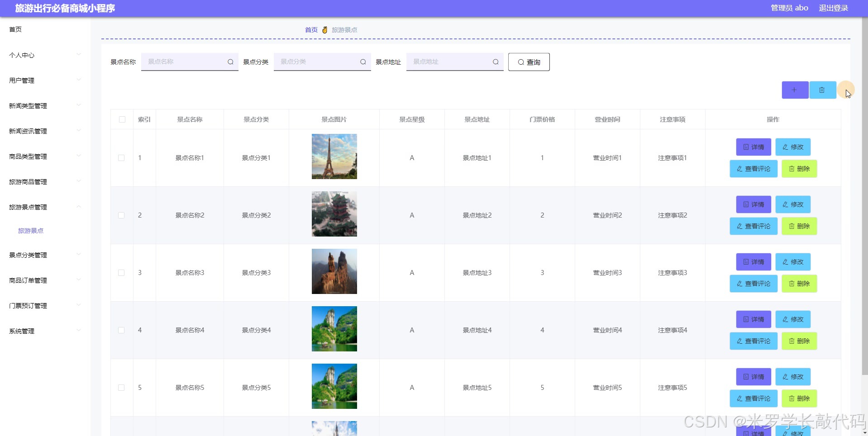Click 查询 search button
Screen dimensions: 868x436
(x=529, y=62)
